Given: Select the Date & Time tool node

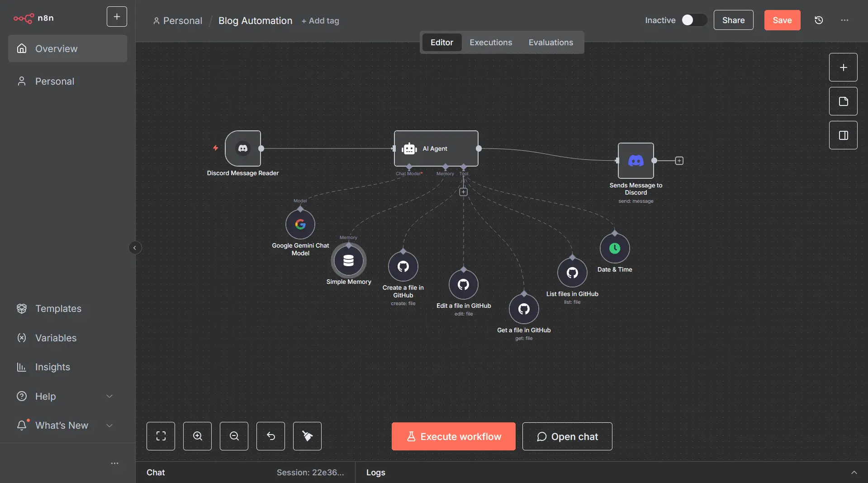Looking at the screenshot, I should click(x=615, y=249).
